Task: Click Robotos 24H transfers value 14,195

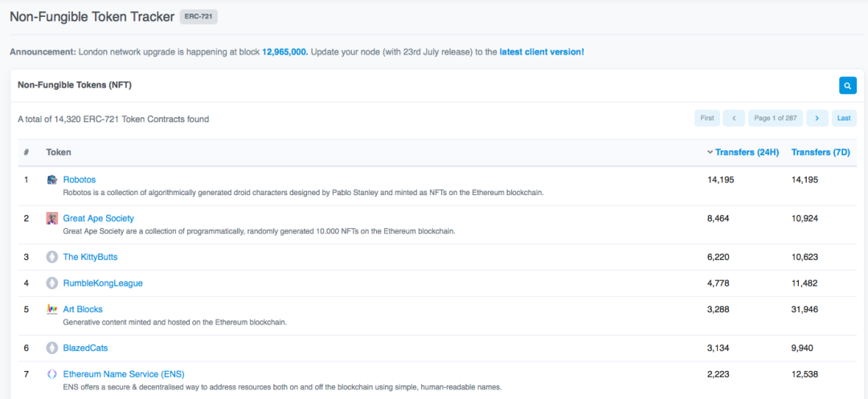Action: pos(721,180)
